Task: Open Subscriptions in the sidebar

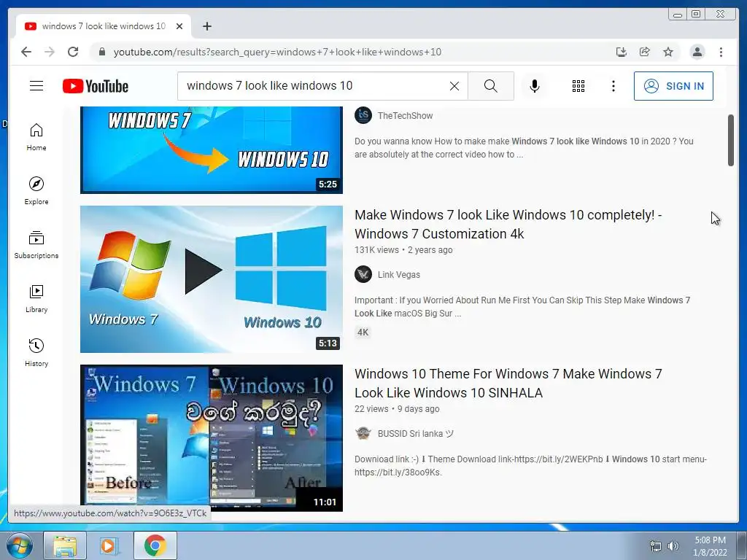Action: (36, 245)
